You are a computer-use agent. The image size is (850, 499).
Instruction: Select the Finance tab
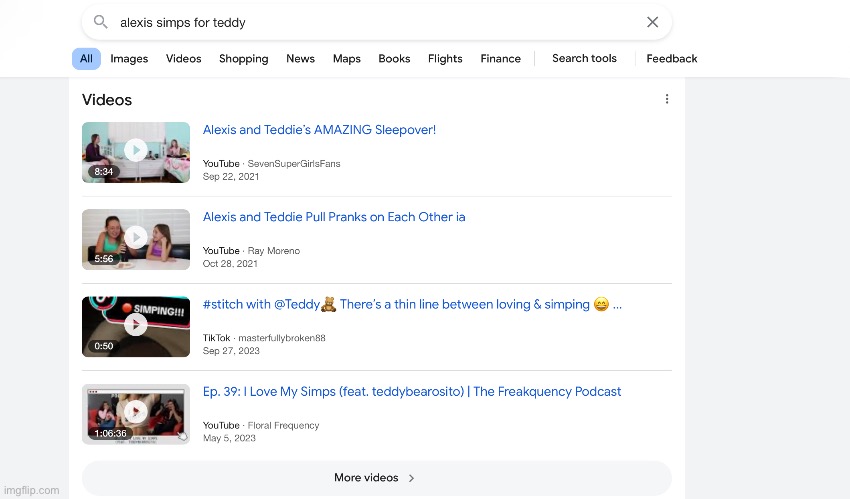coord(500,59)
